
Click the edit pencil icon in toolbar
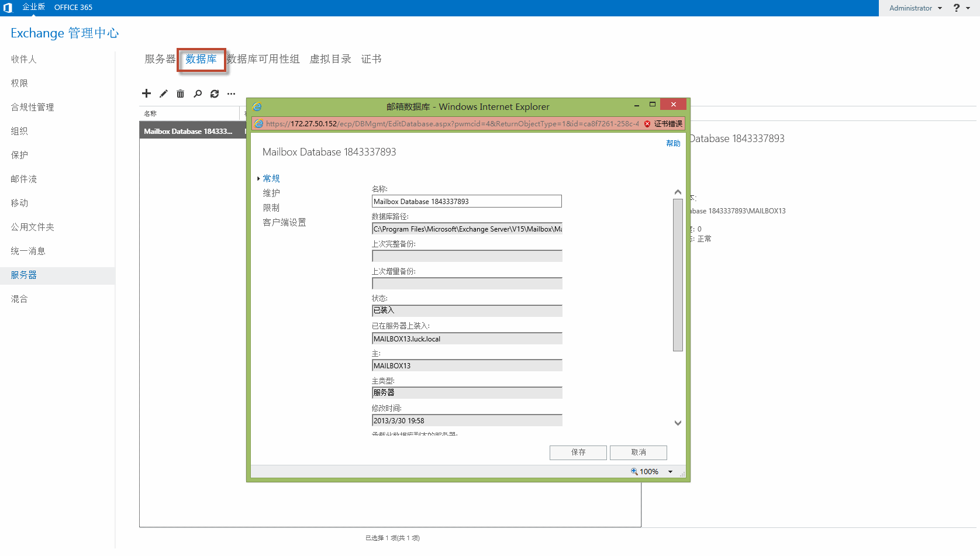pos(164,94)
